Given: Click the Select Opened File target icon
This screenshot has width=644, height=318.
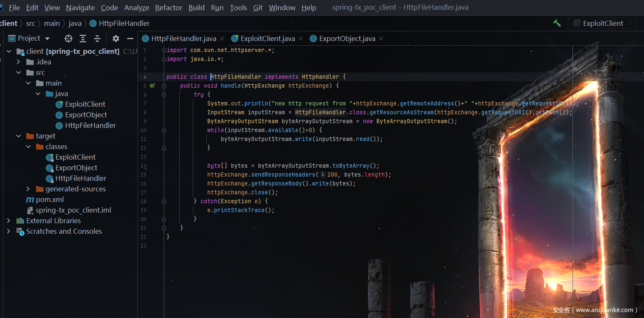Looking at the screenshot, I should [x=69, y=39].
